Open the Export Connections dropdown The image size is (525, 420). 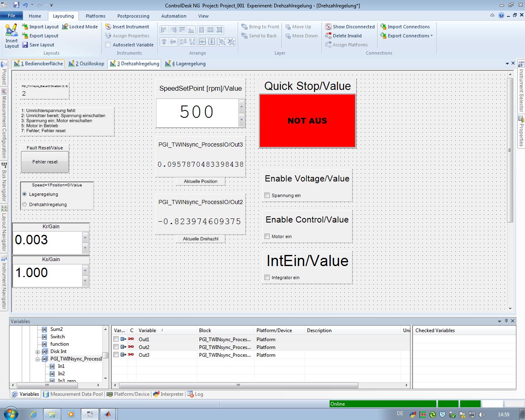click(431, 36)
